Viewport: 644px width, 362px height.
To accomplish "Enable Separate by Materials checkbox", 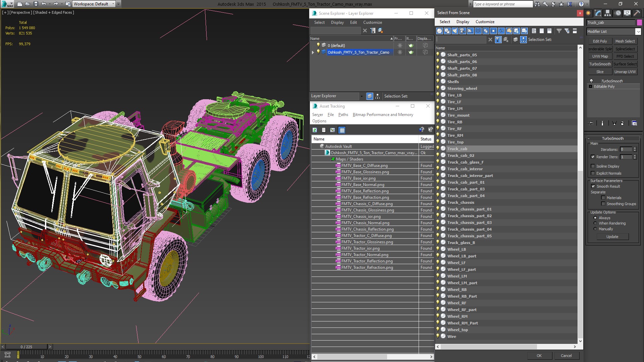I will tap(603, 198).
